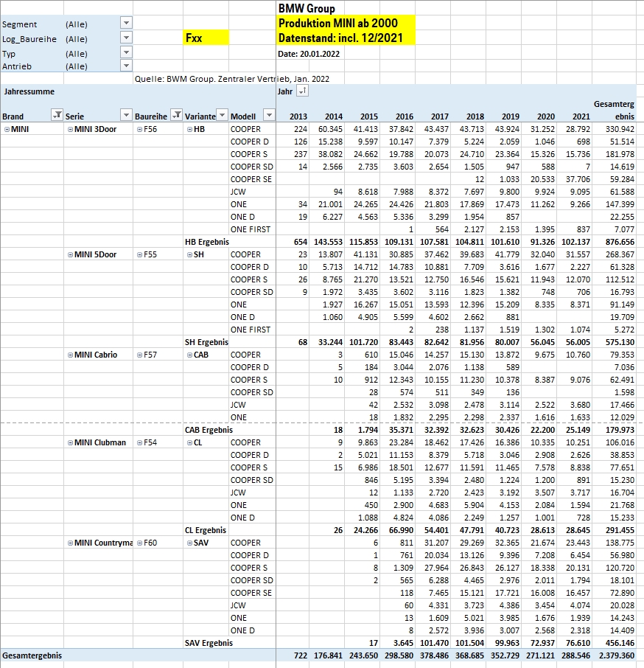The height and width of the screenshot is (668, 644).
Task: Click the Gesamtergebnis total row label
Action: point(32,655)
